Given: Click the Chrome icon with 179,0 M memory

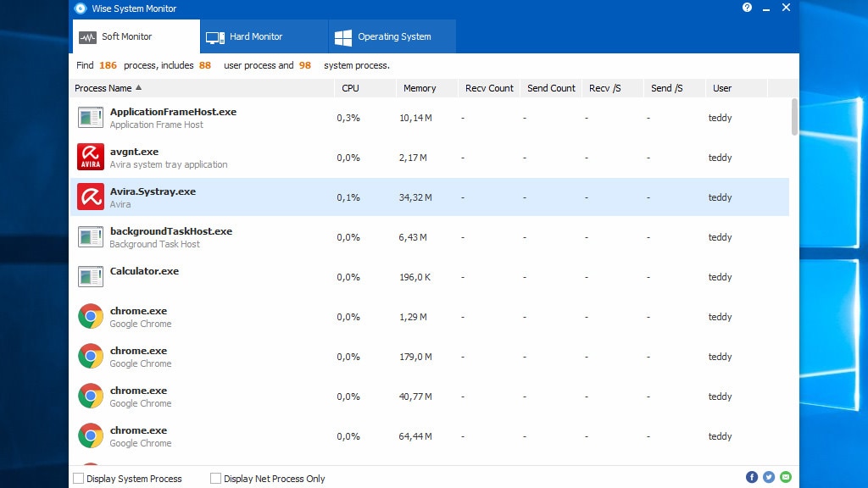Looking at the screenshot, I should click(90, 357).
